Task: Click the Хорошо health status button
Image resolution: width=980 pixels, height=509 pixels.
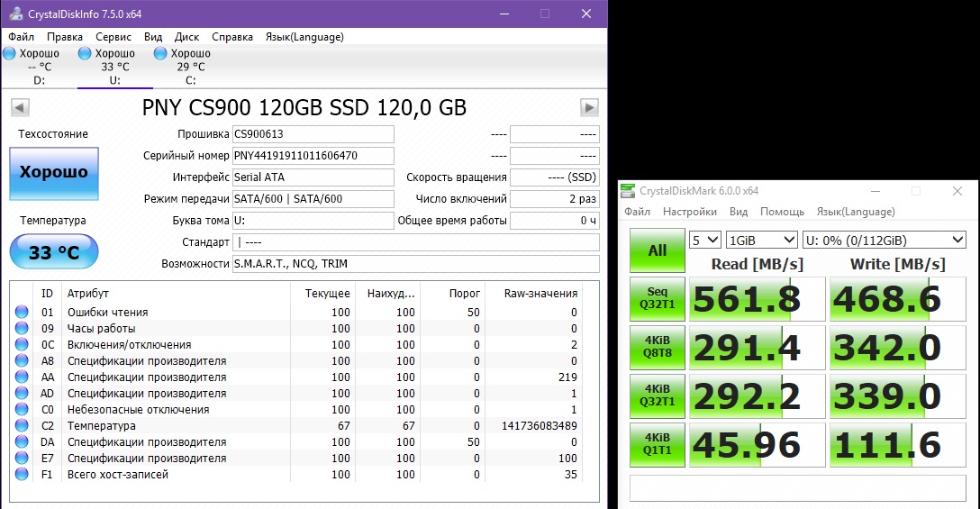Action: (54, 174)
